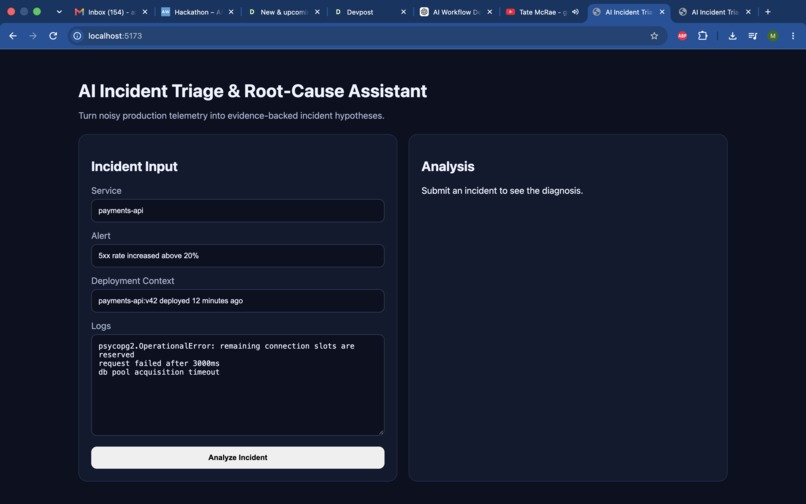The image size is (806, 504).
Task: Click the page title 'AI Incident Triage & Root-Cause Assistant'
Action: pos(252,91)
